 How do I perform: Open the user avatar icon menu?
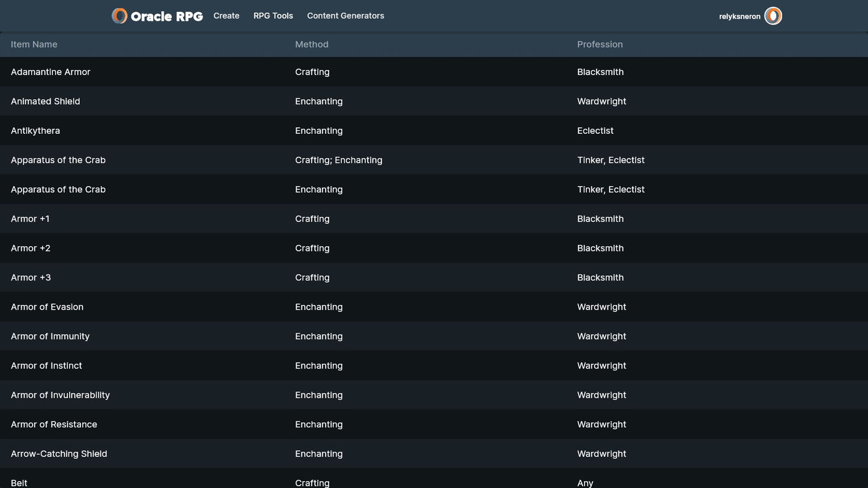pos(773,16)
